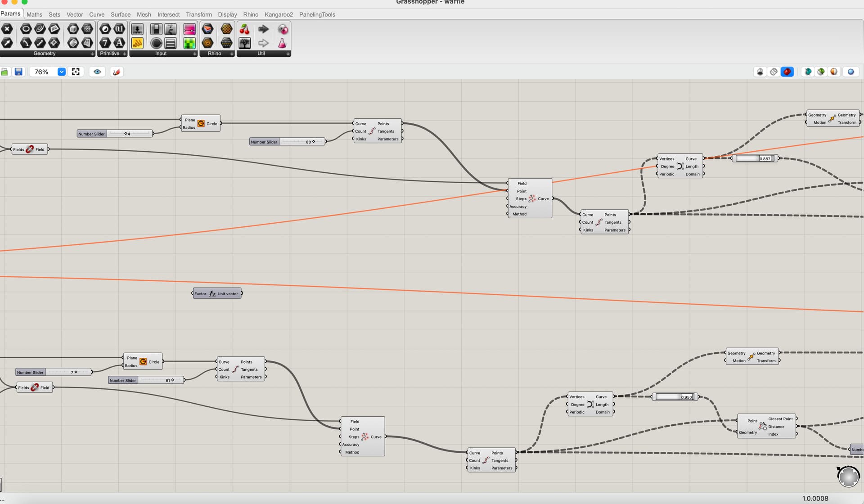Choose the Box parameter icon
Viewport: 864px width, 504px height.
[73, 29]
